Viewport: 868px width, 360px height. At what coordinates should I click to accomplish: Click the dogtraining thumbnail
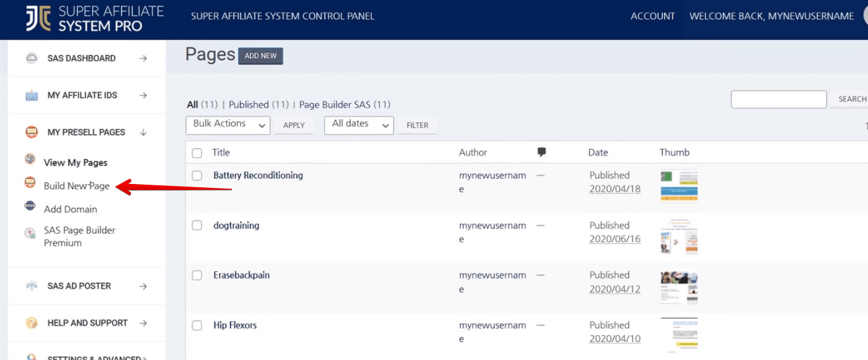pos(679,237)
